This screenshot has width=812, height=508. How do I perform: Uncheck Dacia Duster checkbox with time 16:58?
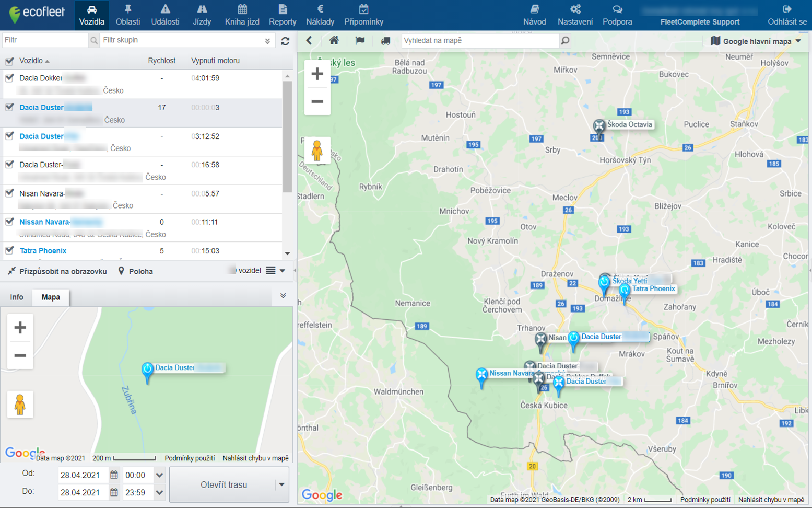click(x=9, y=165)
